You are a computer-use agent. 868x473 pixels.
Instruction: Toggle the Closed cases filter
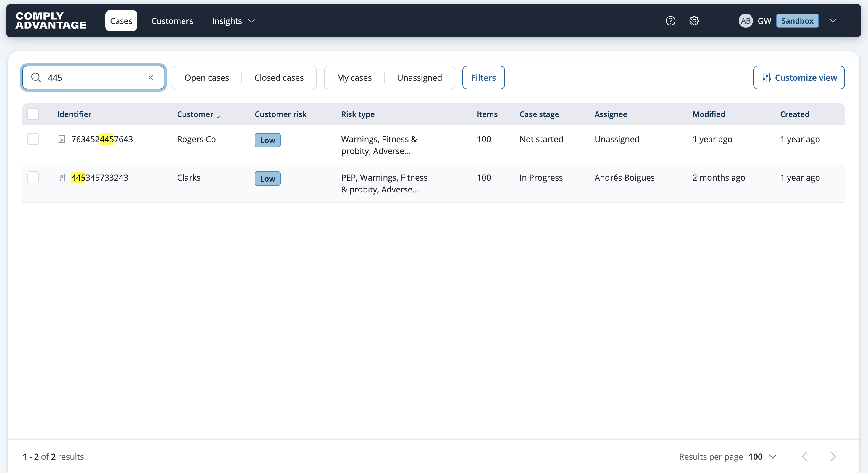(279, 78)
